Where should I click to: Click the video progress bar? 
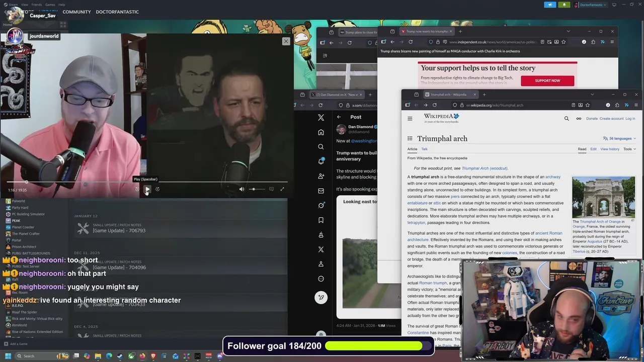[x=147, y=182]
